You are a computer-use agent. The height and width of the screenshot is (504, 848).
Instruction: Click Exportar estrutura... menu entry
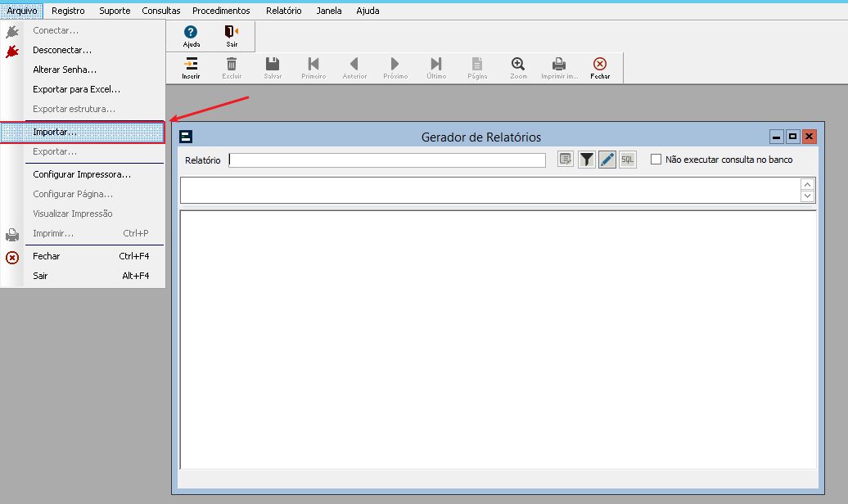click(x=83, y=109)
